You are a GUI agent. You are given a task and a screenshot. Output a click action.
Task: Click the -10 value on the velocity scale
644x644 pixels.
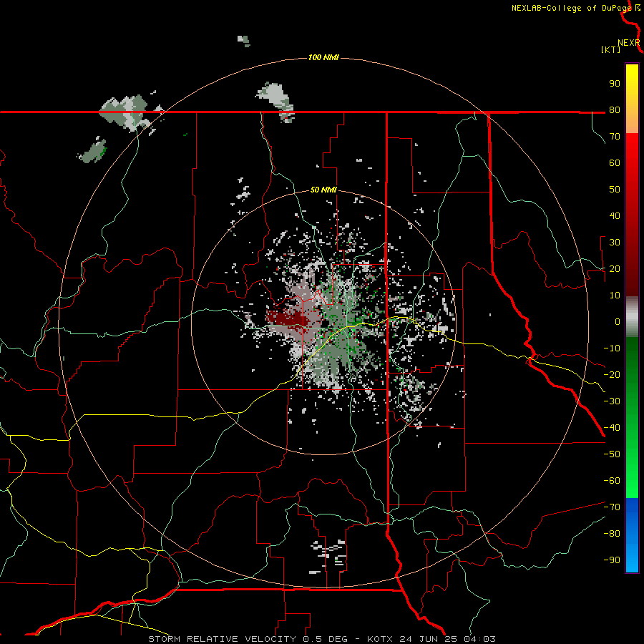click(x=612, y=348)
